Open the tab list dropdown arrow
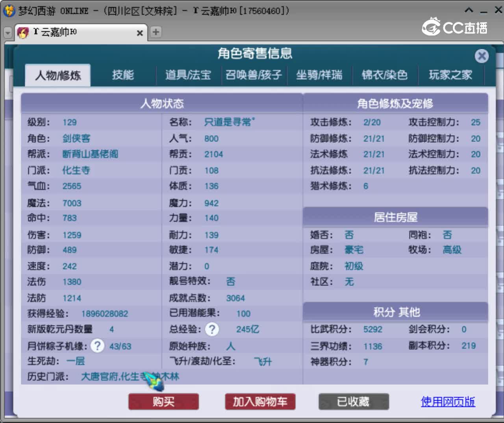Image resolution: width=504 pixels, height=423 pixels. point(8,33)
